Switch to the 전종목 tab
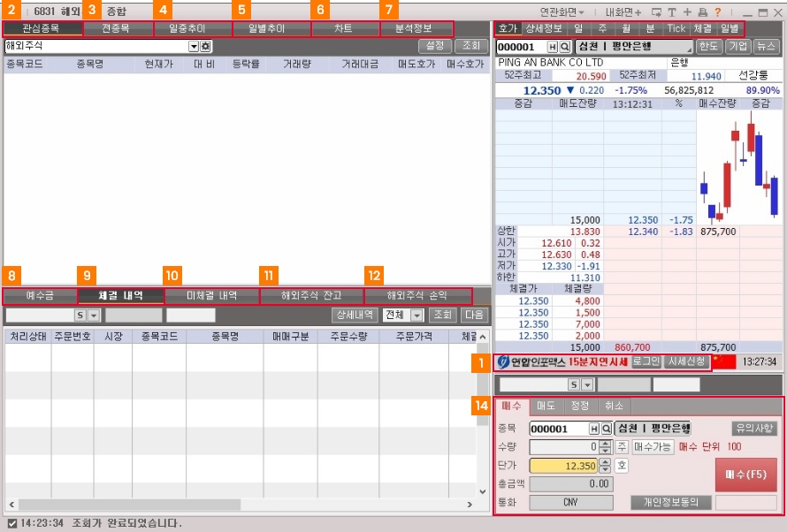 [x=118, y=28]
